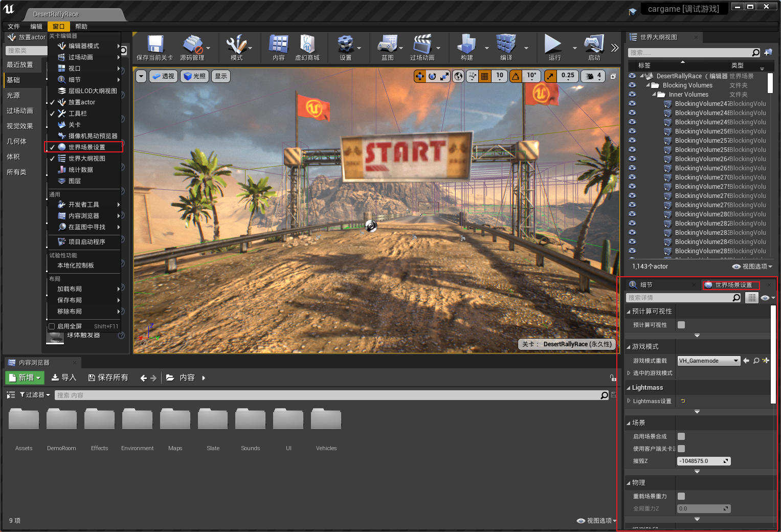Viewport: 781px width, 532px height.
Task: Enable the 启用场景合成 checkbox
Action: 681,436
